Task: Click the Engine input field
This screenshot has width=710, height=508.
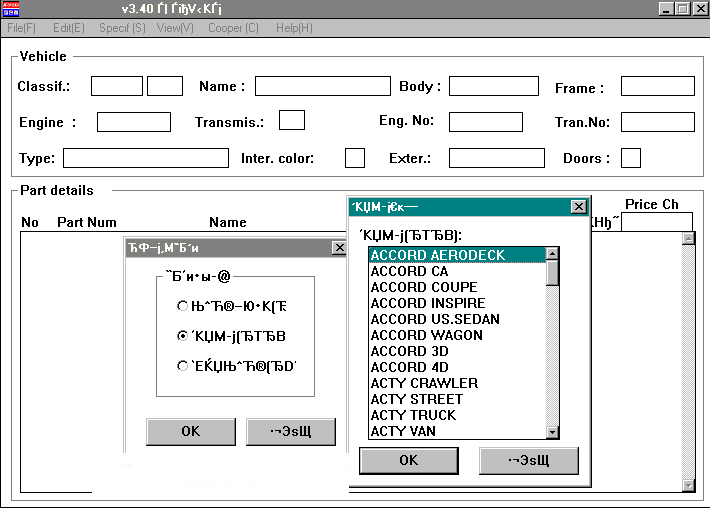Action: (x=134, y=122)
